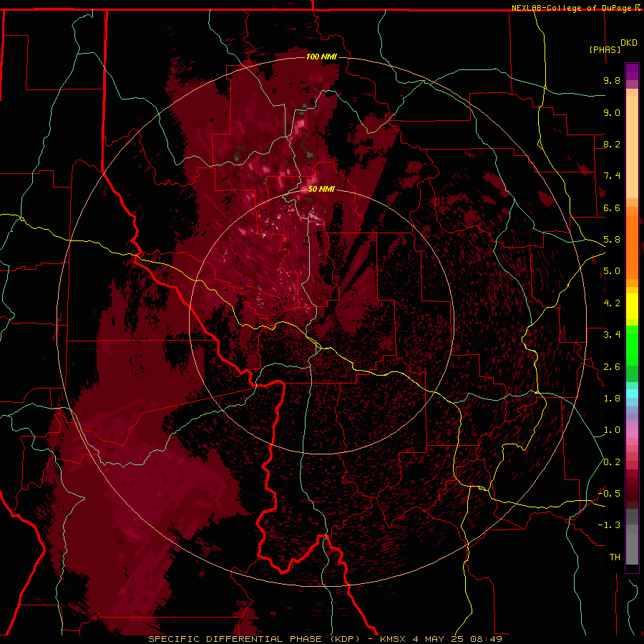Click the 50 NMI range ring label
The width and height of the screenshot is (644, 644).
point(321,189)
